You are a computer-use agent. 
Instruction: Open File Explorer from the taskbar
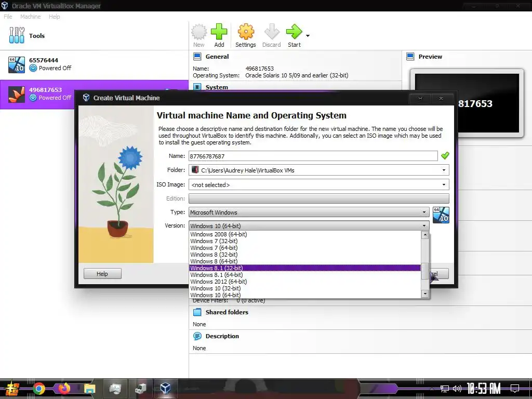[89, 389]
